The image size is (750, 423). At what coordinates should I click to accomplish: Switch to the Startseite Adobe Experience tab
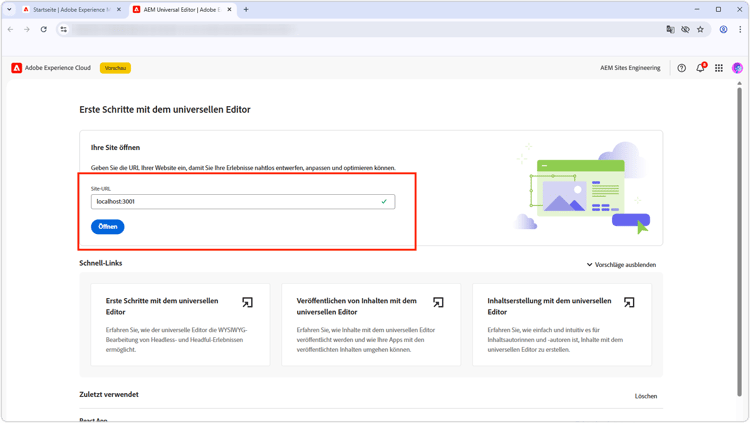[x=72, y=10]
